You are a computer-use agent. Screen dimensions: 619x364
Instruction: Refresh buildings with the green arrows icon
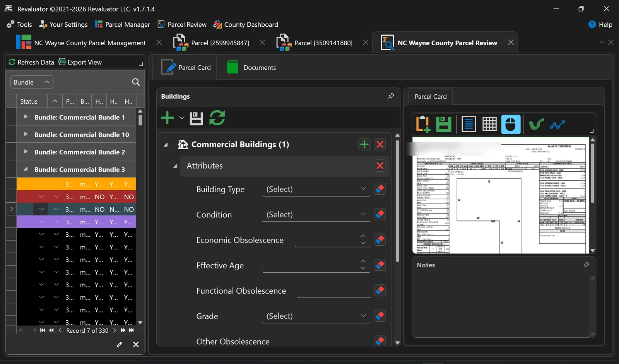(x=217, y=118)
